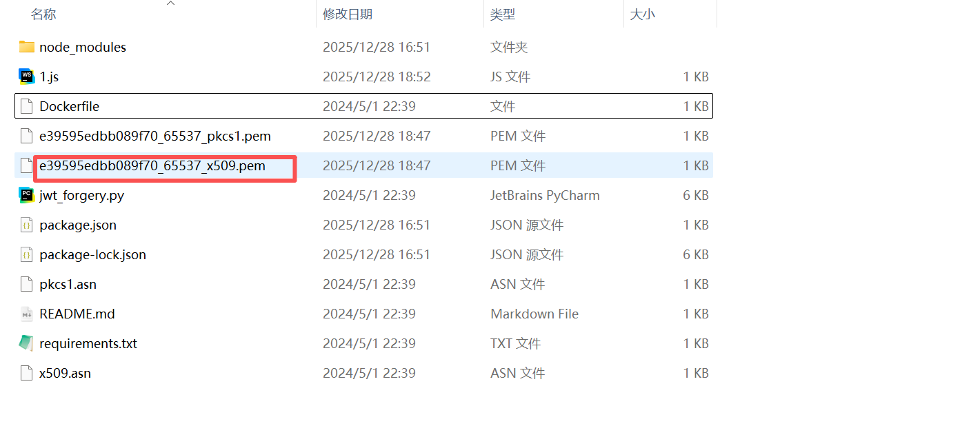Click Markdown File type of README.md
Image resolution: width=980 pixels, height=426 pixels.
[534, 314]
